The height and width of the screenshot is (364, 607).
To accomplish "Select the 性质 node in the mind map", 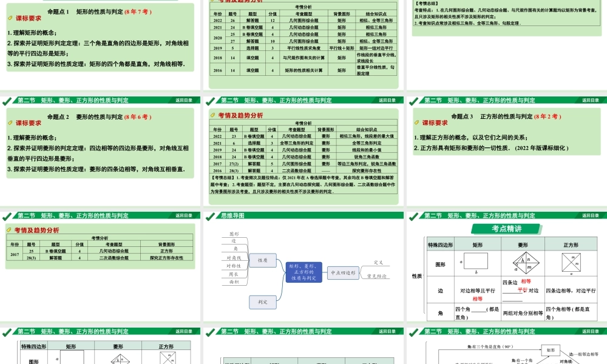I will point(263,260).
